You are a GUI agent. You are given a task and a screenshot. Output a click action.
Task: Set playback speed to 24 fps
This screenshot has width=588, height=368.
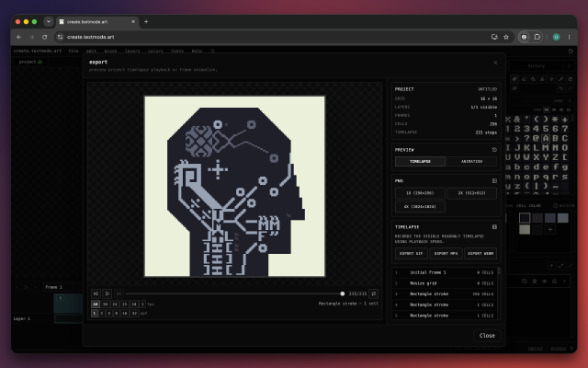pyautogui.click(x=115, y=305)
